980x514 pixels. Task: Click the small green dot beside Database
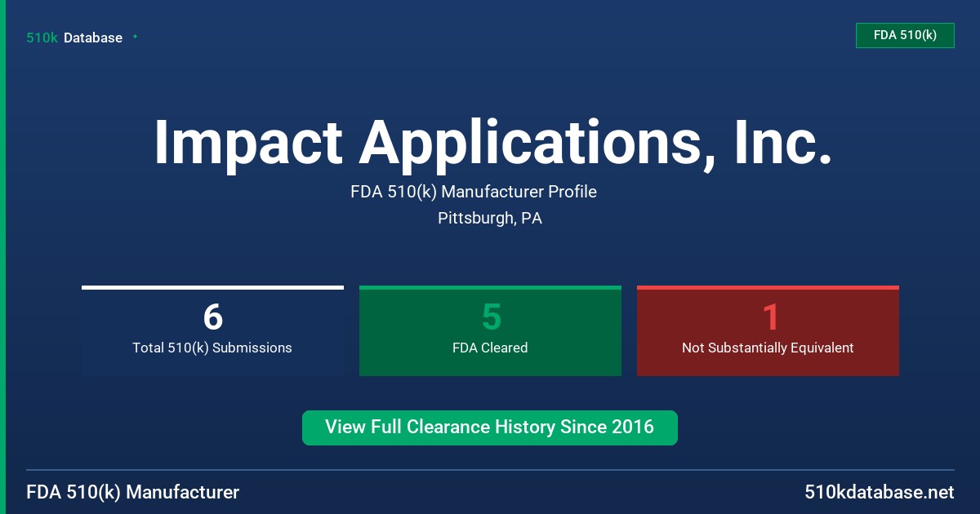pyautogui.click(x=135, y=37)
